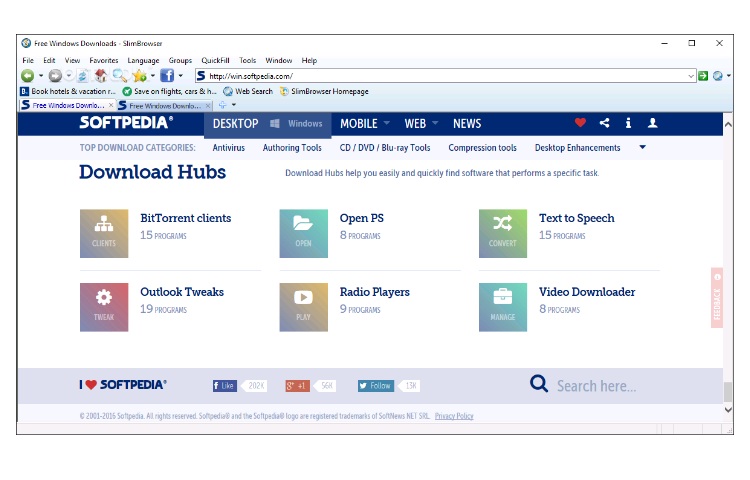Open the Forward button history dropdown arrow
750x480 pixels.
[x=69, y=76]
